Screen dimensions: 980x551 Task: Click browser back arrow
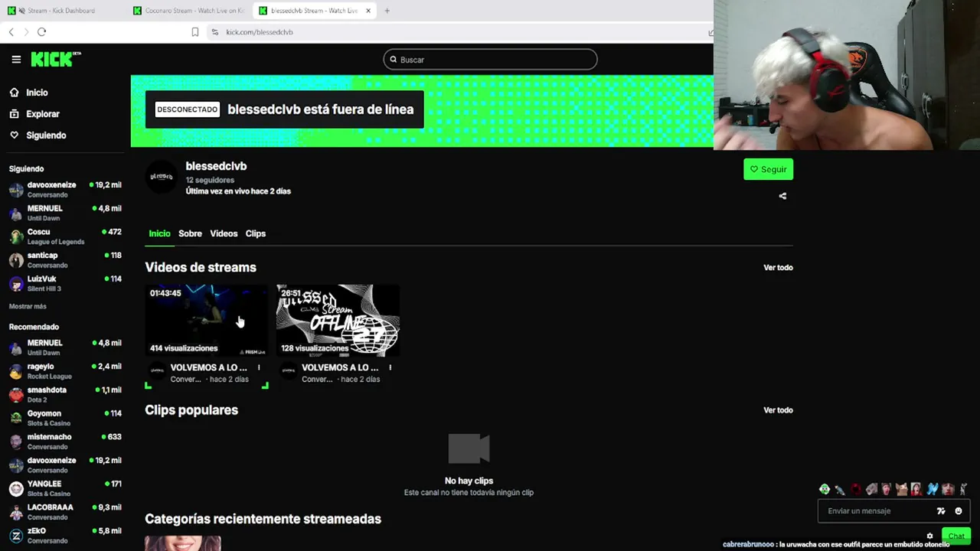11,32
